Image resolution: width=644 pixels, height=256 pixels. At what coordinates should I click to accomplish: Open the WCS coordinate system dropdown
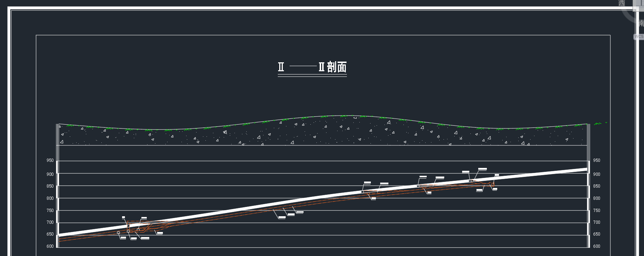639,37
